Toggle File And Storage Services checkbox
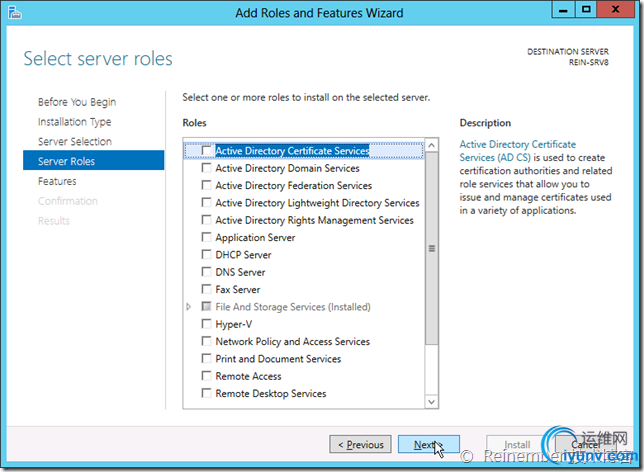This screenshot has width=644, height=472. (206, 307)
